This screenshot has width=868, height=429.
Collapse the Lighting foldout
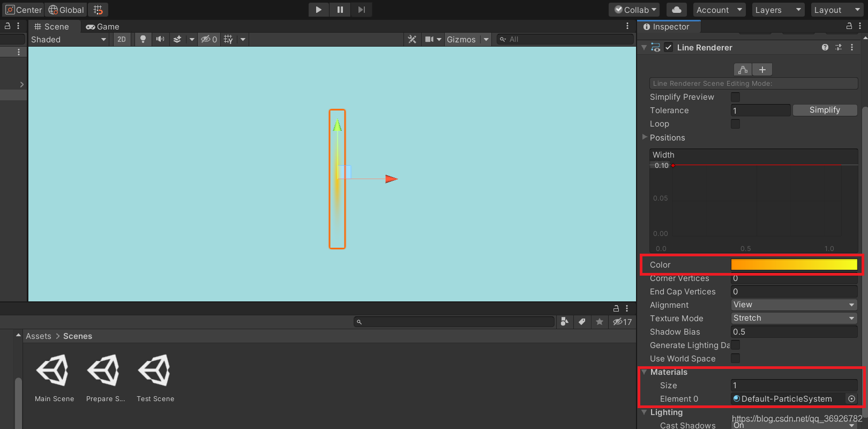point(644,412)
